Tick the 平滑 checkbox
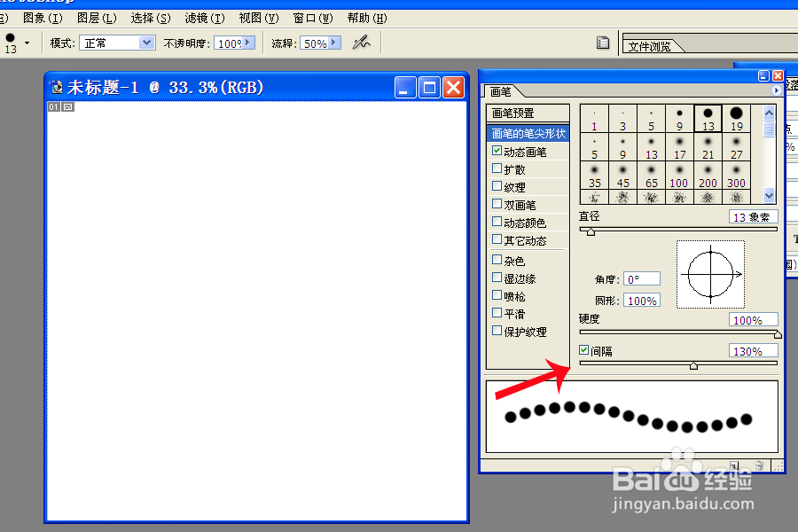Viewport: 798px width, 532px height. [x=497, y=313]
